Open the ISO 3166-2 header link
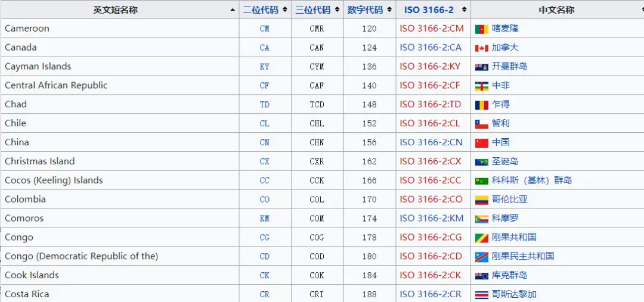 click(x=429, y=10)
